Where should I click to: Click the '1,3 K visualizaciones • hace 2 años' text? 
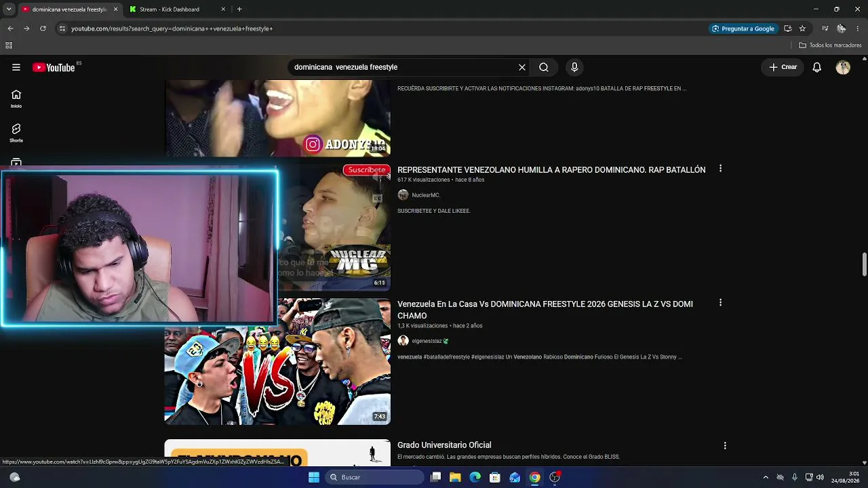click(440, 325)
